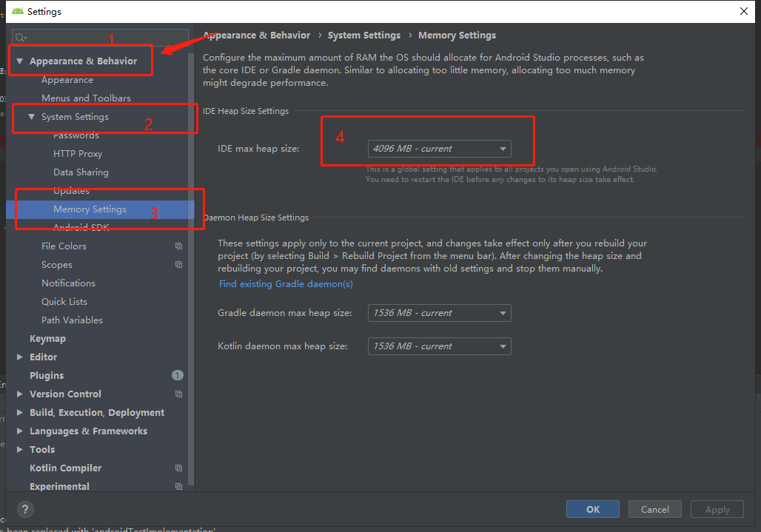Click the search magnifier icon
The width and height of the screenshot is (761, 532).
coord(21,37)
